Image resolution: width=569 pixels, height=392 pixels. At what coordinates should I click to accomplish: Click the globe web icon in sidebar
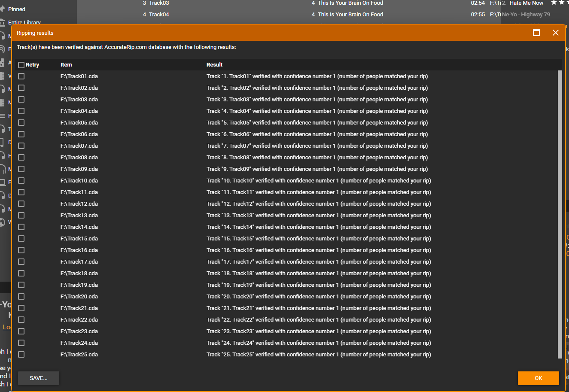[2, 222]
